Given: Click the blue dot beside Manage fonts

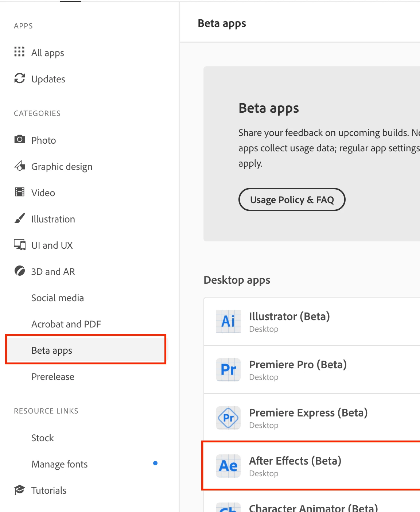Looking at the screenshot, I should [155, 463].
